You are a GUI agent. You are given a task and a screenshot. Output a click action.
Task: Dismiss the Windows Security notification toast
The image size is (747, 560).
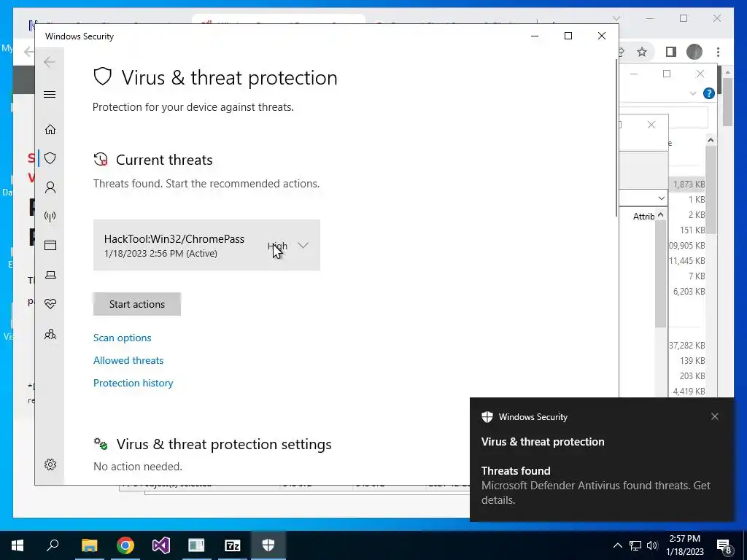click(x=715, y=416)
